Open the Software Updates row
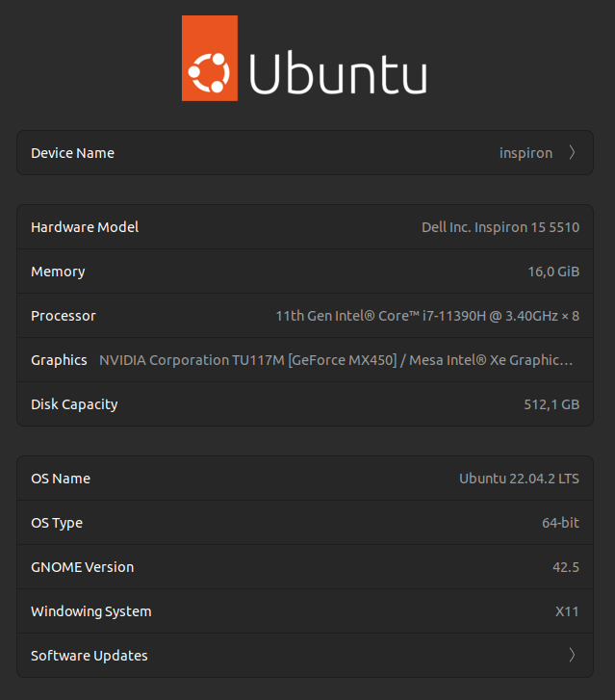The height and width of the screenshot is (700, 615). (304, 656)
